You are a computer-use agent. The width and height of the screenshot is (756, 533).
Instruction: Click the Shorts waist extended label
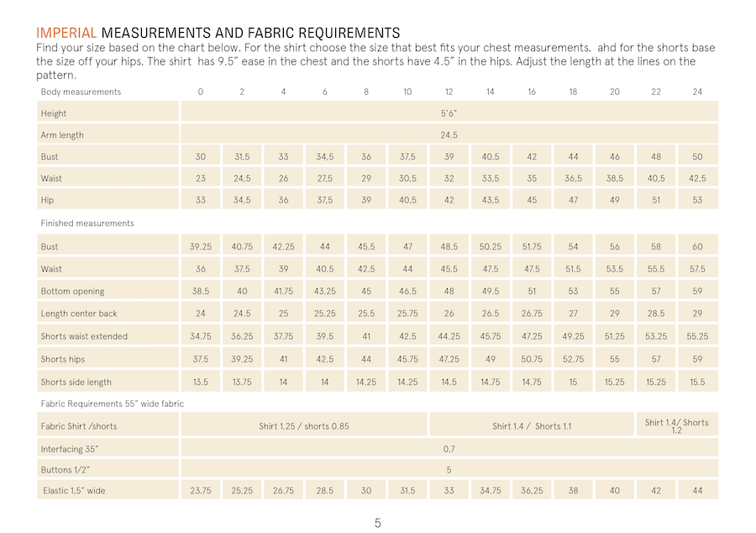[84, 336]
